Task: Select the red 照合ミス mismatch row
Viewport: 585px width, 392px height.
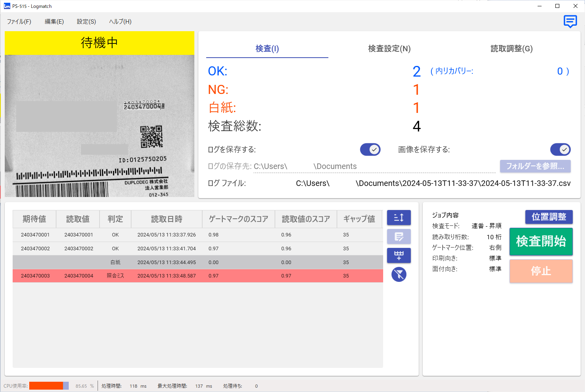Action: click(x=198, y=276)
